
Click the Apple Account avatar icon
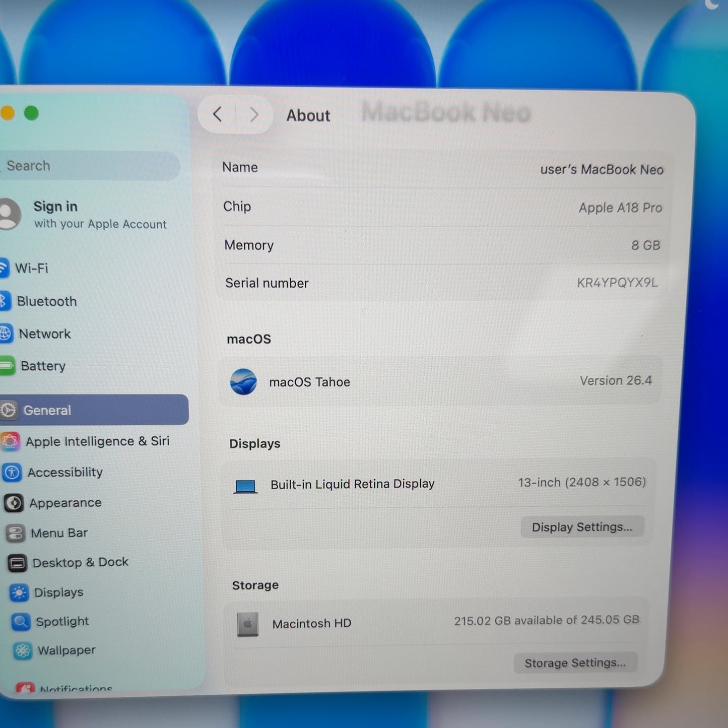[x=8, y=214]
